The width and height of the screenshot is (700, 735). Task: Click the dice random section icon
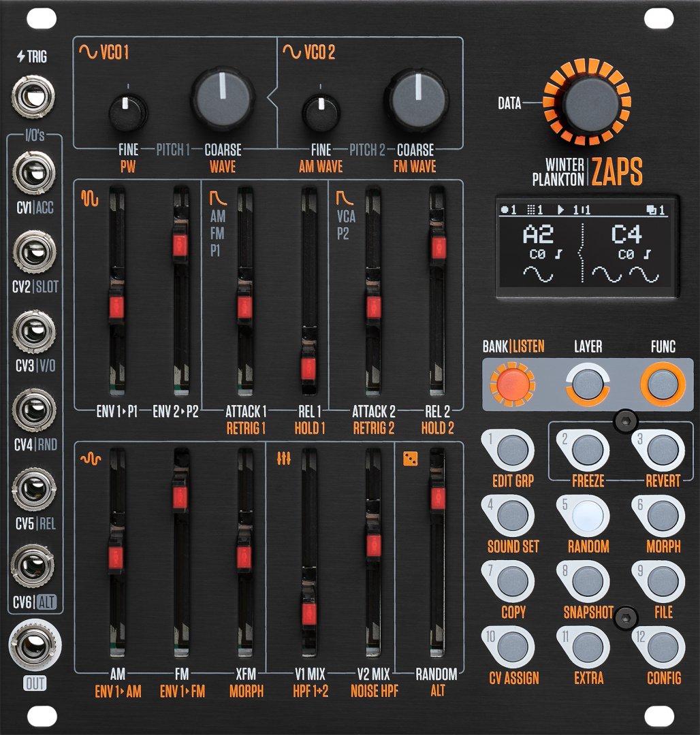coord(410,459)
